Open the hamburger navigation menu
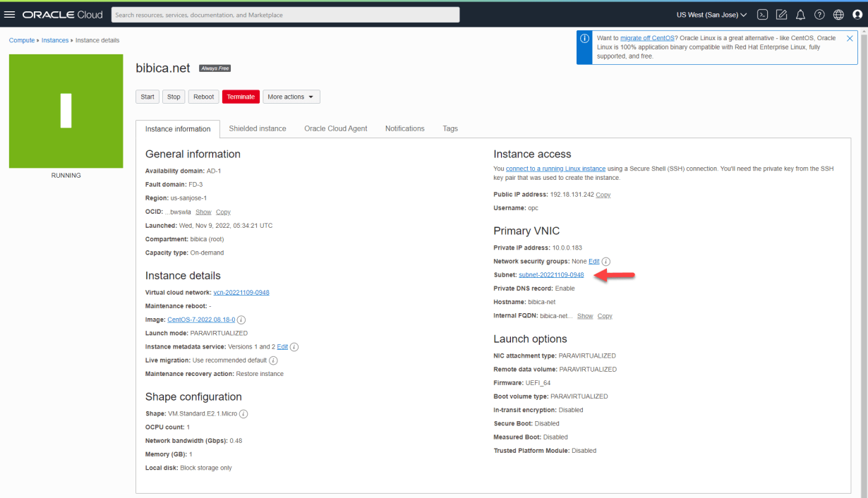 (x=10, y=14)
